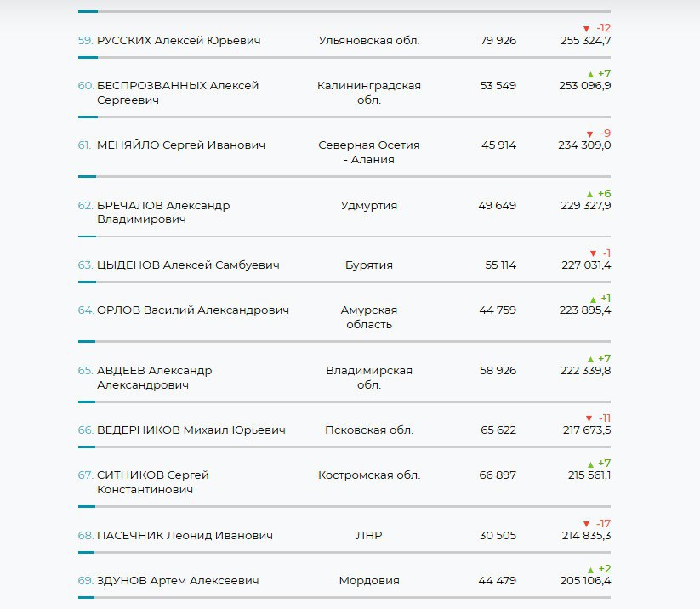Click the Владимирская обл. region cell
This screenshot has height=609, width=700.
tap(369, 378)
